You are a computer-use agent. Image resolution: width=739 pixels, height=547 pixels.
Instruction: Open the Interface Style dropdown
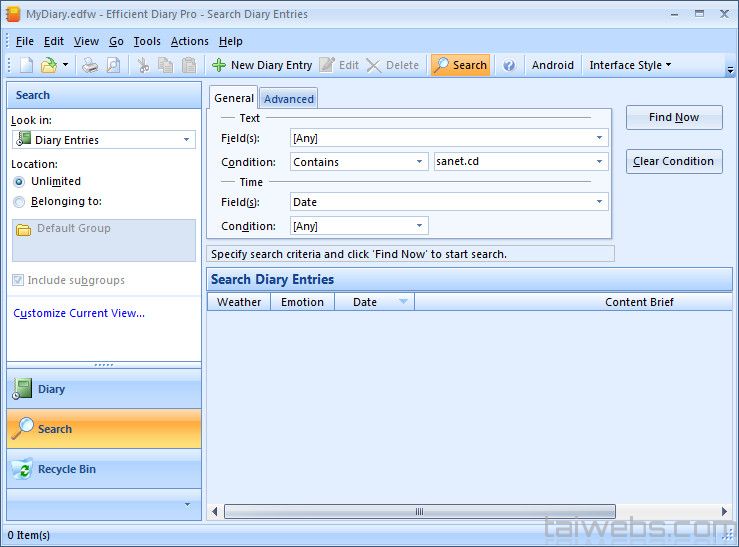coord(630,65)
